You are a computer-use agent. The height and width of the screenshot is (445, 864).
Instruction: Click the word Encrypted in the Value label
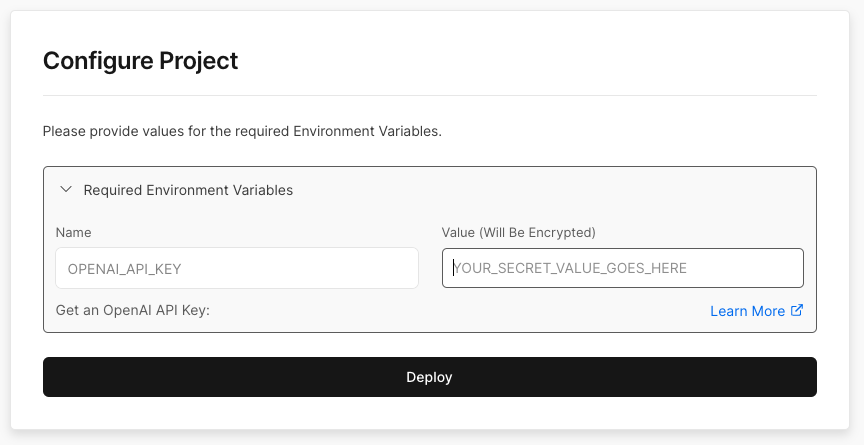(561, 232)
